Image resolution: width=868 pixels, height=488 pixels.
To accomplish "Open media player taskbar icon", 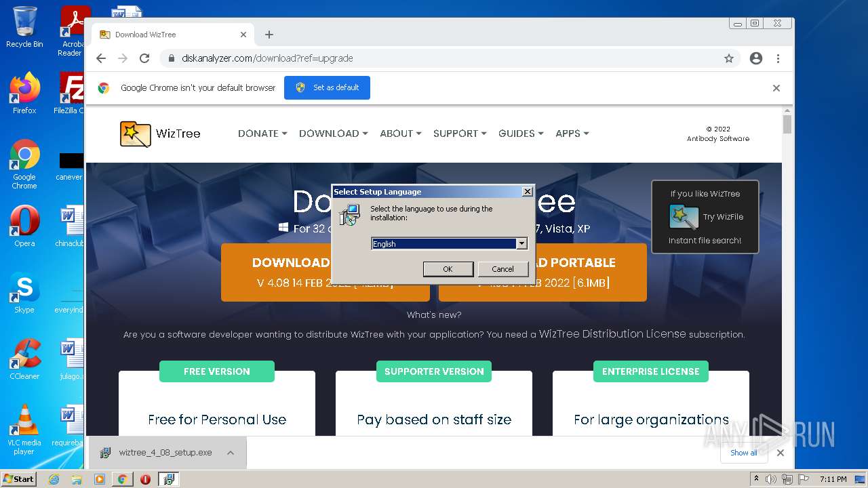I will (100, 479).
